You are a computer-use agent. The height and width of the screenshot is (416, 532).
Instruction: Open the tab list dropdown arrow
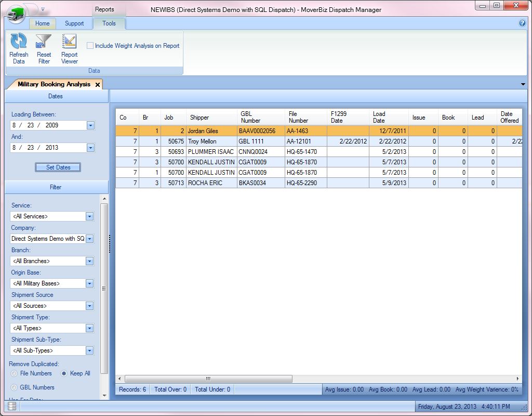point(523,84)
